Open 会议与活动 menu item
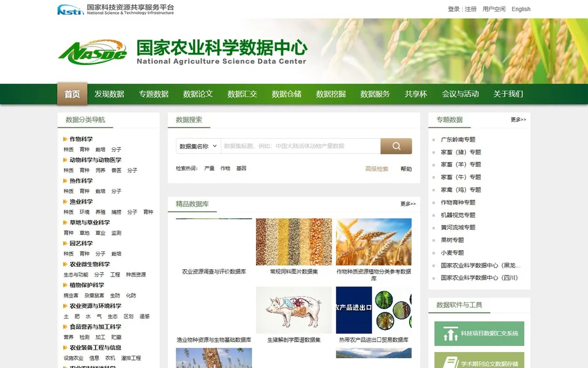This screenshot has width=588, height=368. (460, 94)
